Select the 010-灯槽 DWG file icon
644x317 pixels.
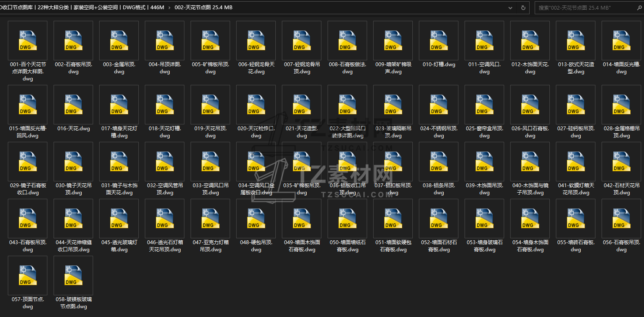click(439, 41)
